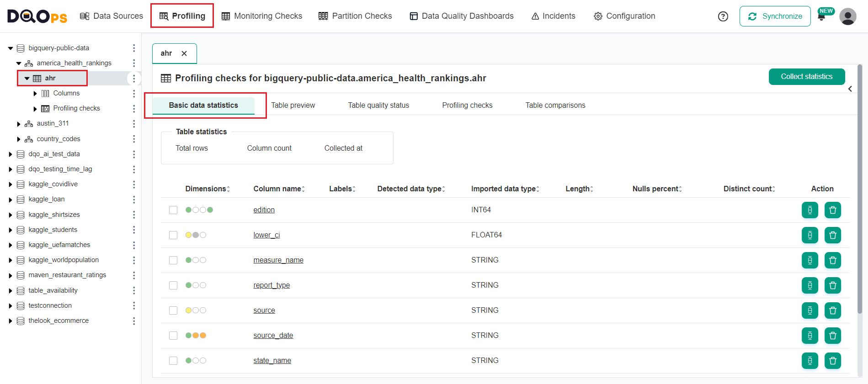868x384 pixels.
Task: Select the source row checkbox
Action: coord(173,310)
